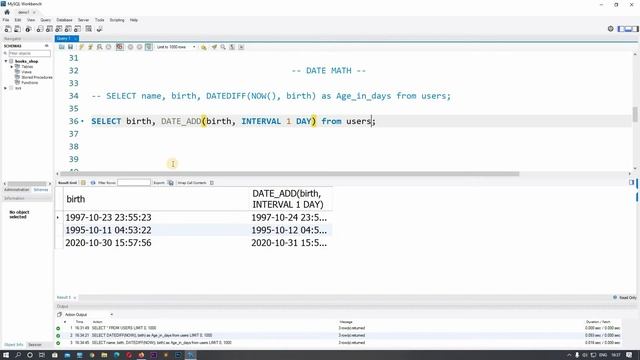Viewport: 640px width, 360px height.
Task: Toggle auto-commit mode
Action: (x=149, y=47)
